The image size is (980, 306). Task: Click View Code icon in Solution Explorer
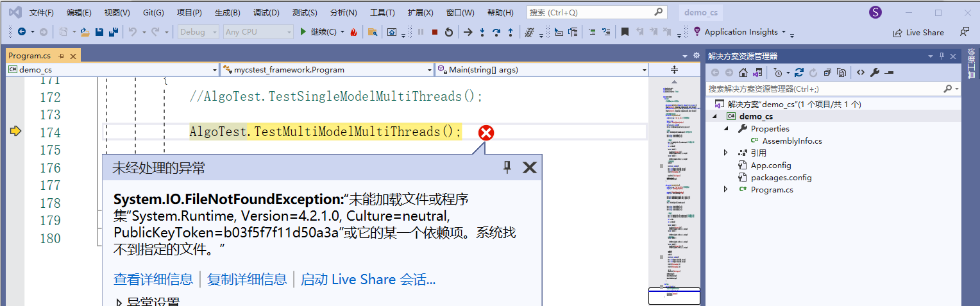point(861,72)
